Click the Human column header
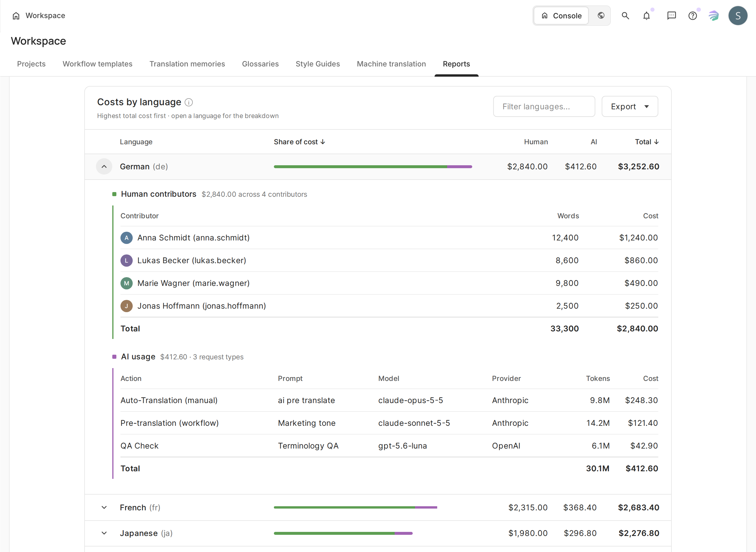 [x=536, y=142]
